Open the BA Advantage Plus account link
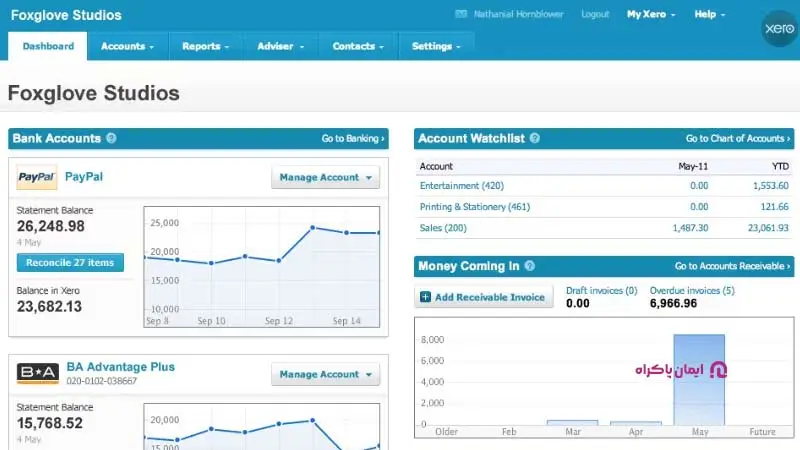Screen dimensions: 800x450 120,367
